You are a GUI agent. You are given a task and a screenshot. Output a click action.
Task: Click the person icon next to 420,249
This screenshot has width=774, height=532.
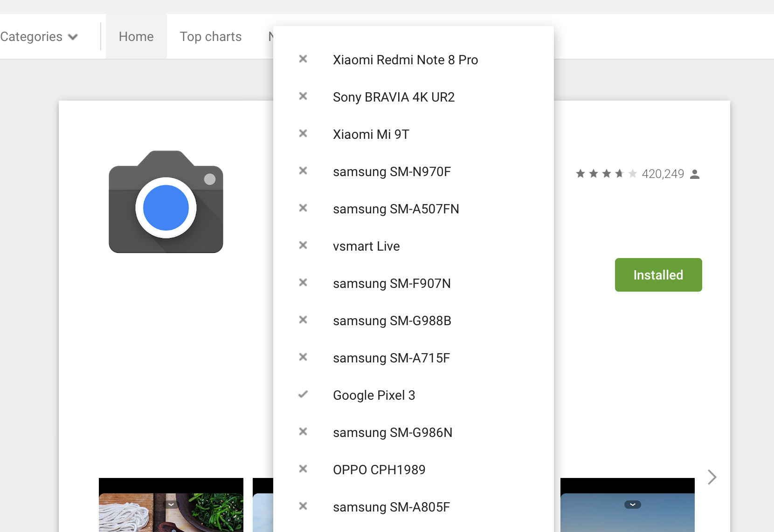click(695, 174)
